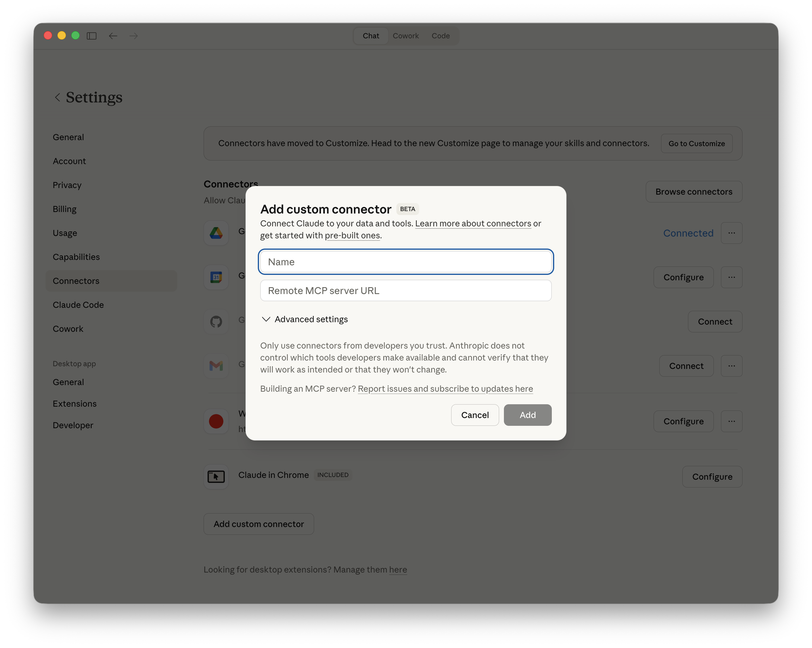Open the pre-built ones link

(352, 235)
